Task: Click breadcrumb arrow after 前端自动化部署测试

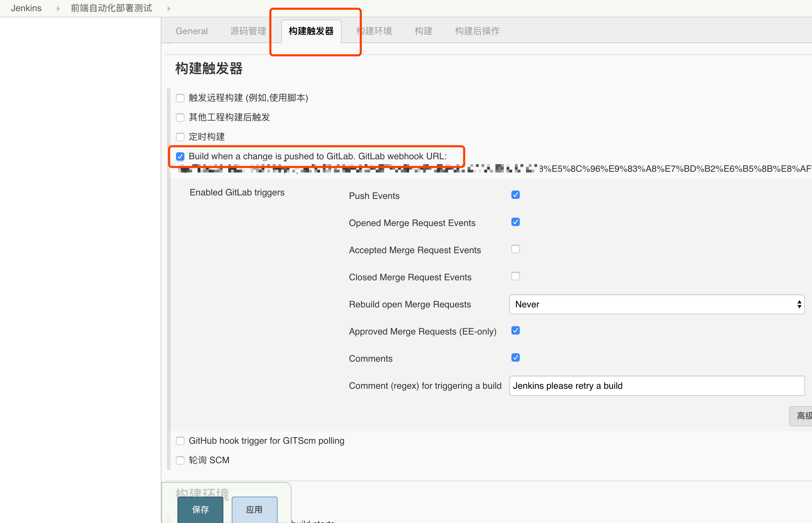Action: click(x=169, y=8)
